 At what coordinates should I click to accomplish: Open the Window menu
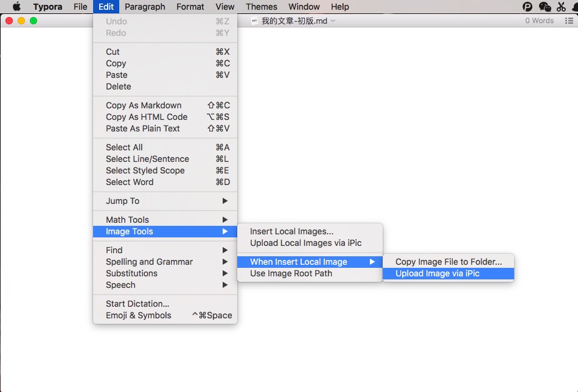coord(304,7)
